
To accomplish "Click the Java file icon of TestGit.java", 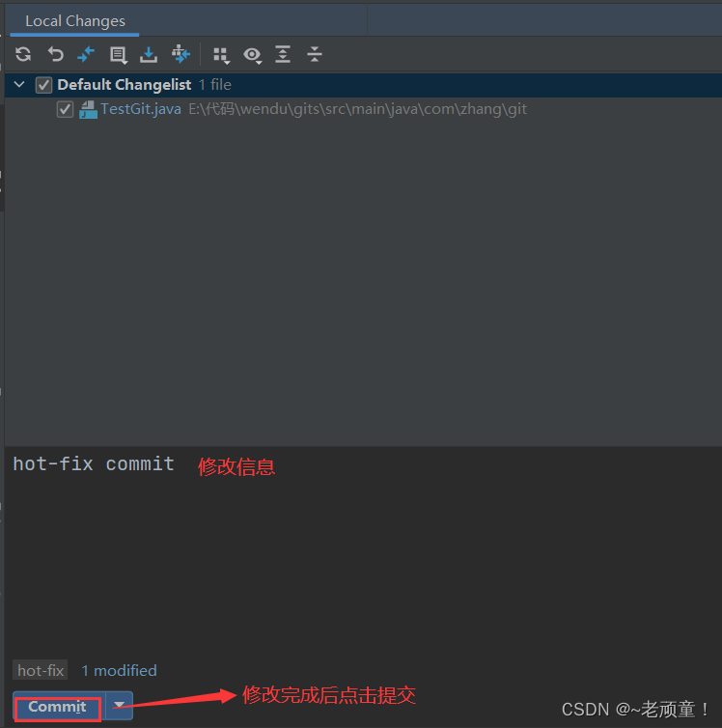I will (x=88, y=110).
